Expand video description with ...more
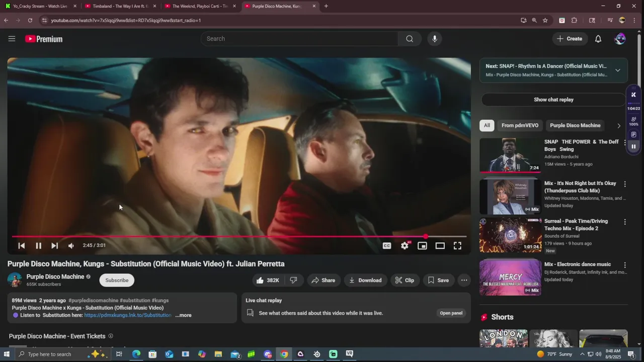 pyautogui.click(x=183, y=315)
